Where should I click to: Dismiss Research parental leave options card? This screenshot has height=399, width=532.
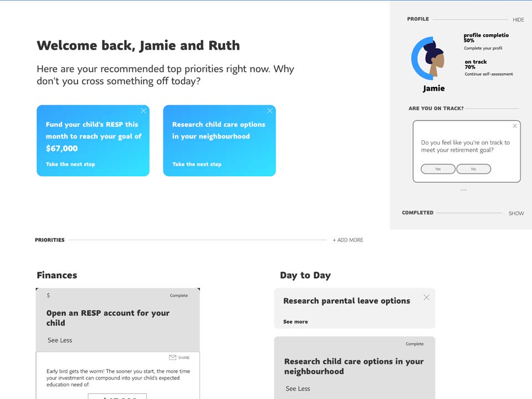coord(427,298)
